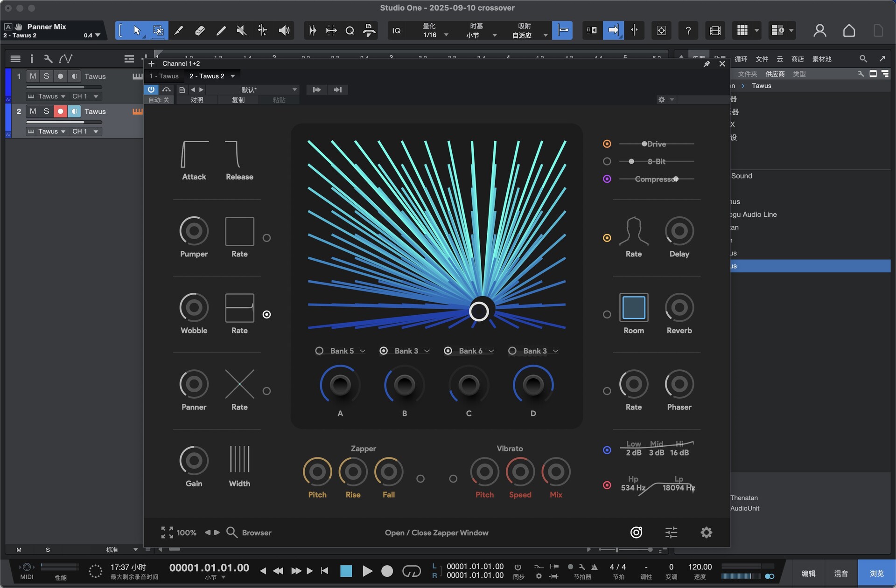Viewport: 896px width, 588px height.
Task: Click the tempo value 120.00
Action: coord(700,567)
